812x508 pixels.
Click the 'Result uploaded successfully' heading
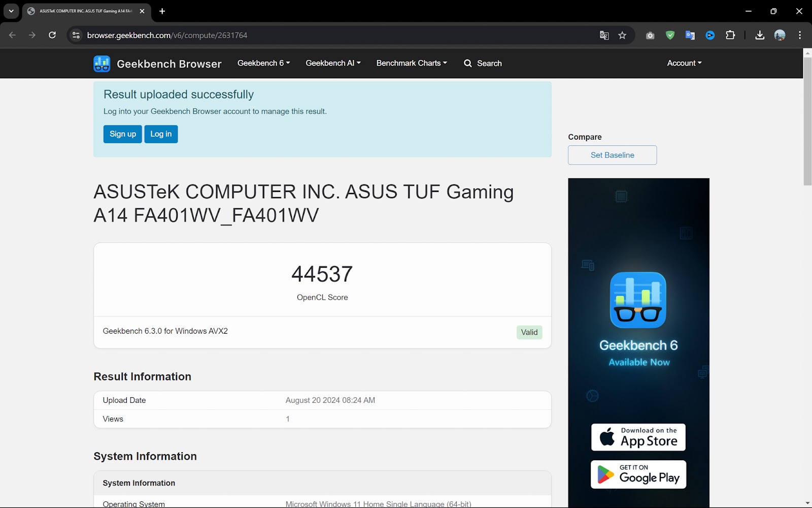(x=179, y=94)
